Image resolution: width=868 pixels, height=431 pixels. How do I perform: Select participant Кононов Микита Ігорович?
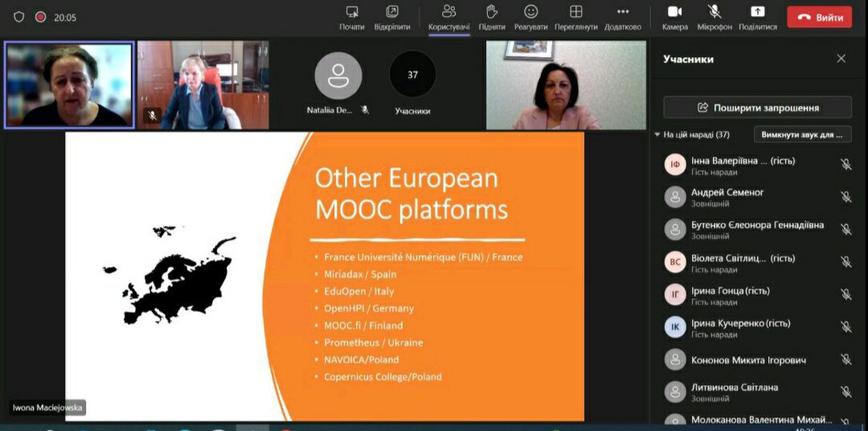tap(757, 360)
